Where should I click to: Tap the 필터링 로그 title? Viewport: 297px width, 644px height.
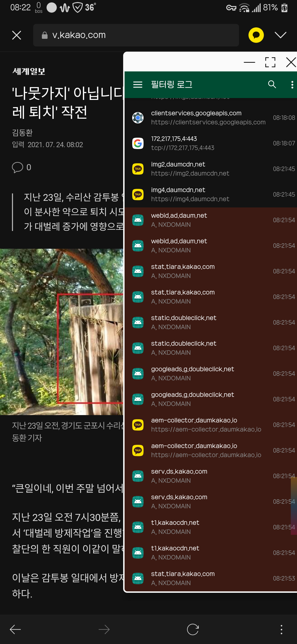[172, 84]
